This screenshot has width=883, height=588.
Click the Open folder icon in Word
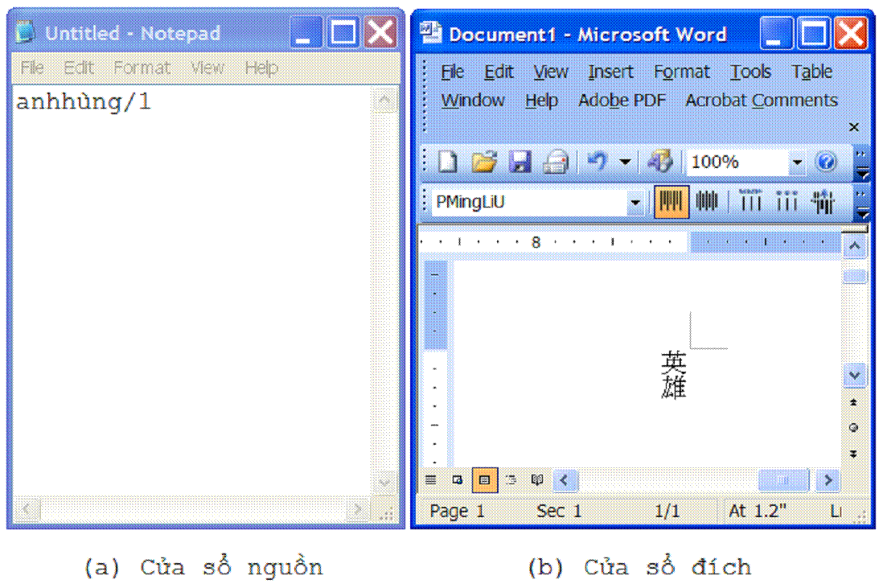pos(483,162)
